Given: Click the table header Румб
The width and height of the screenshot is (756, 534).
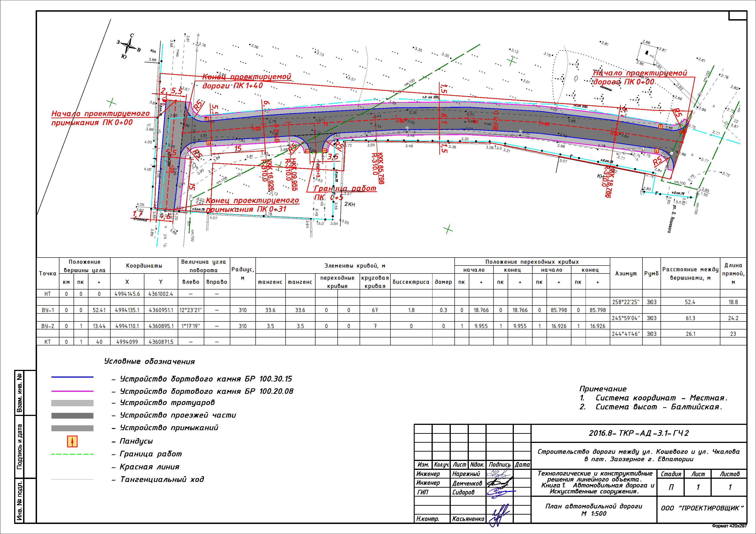Looking at the screenshot, I should pos(651,274).
